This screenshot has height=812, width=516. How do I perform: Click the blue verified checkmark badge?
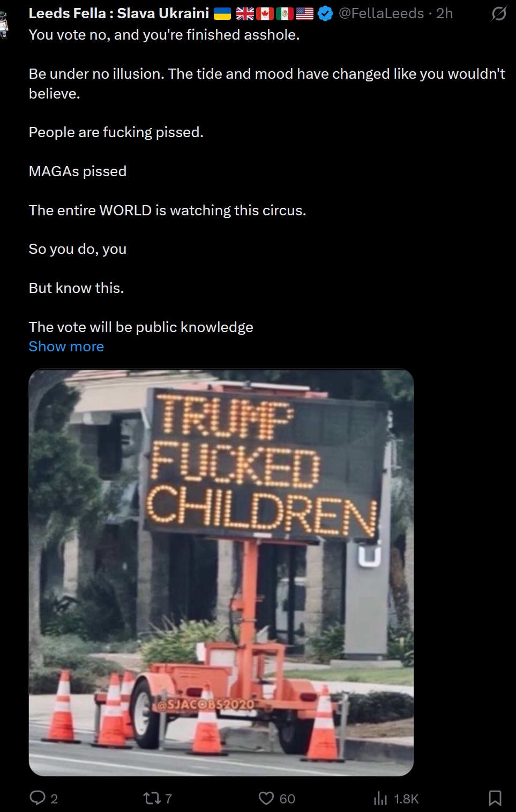(325, 13)
